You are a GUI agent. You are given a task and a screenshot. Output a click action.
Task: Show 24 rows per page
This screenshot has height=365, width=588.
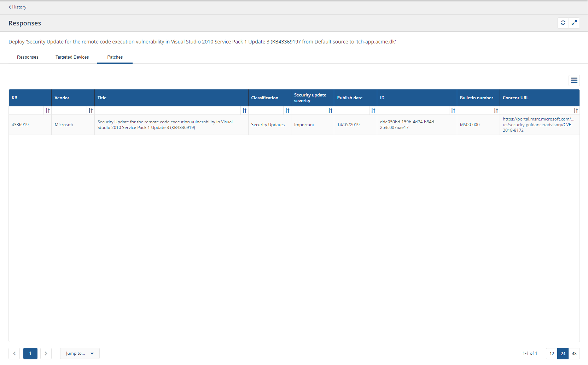coord(563,353)
